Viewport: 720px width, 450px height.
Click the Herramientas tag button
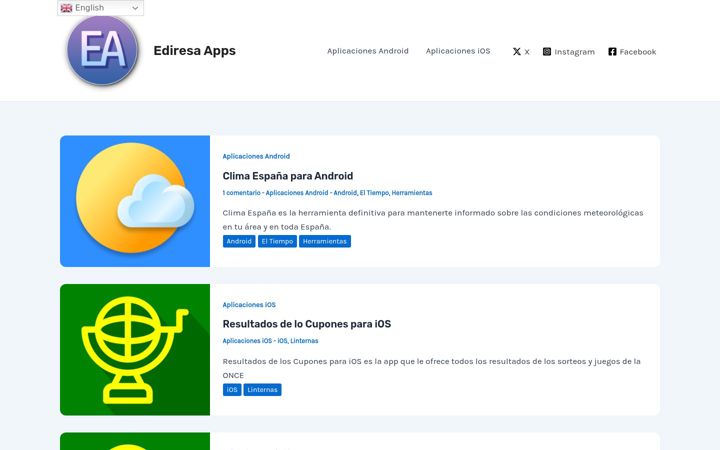(325, 241)
